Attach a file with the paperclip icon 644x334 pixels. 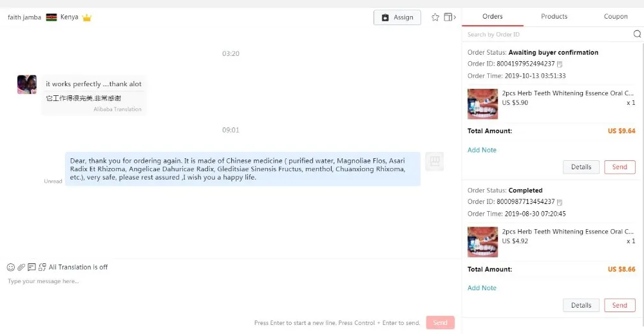pos(21,268)
